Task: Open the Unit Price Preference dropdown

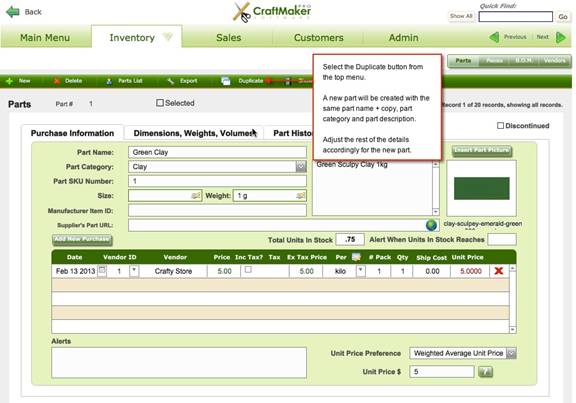Action: point(511,353)
